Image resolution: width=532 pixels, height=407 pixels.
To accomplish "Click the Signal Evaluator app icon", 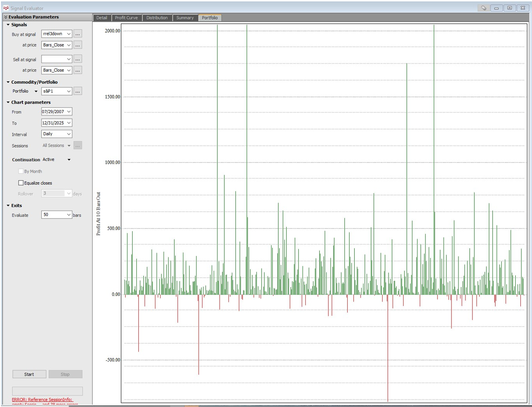I will (x=6, y=8).
